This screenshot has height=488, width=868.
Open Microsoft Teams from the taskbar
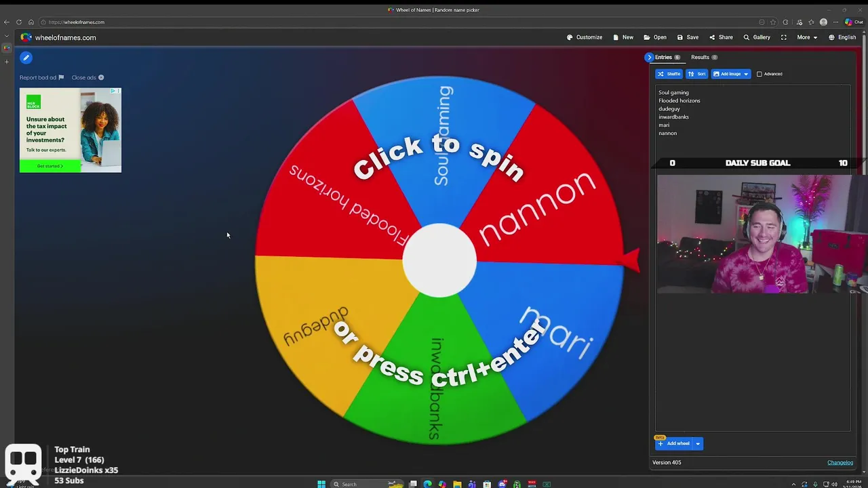pyautogui.click(x=472, y=484)
